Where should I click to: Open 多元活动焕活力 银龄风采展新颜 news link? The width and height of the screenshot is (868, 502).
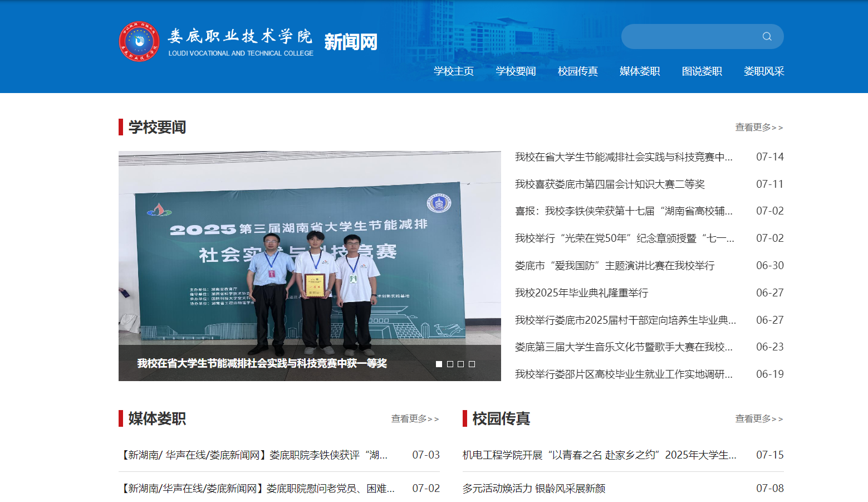point(533,489)
